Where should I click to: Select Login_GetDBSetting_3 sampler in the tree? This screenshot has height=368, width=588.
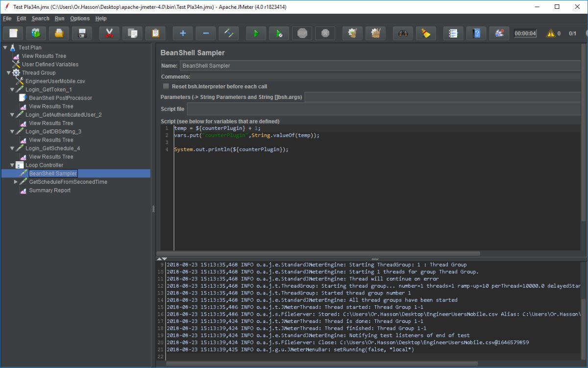(53, 131)
